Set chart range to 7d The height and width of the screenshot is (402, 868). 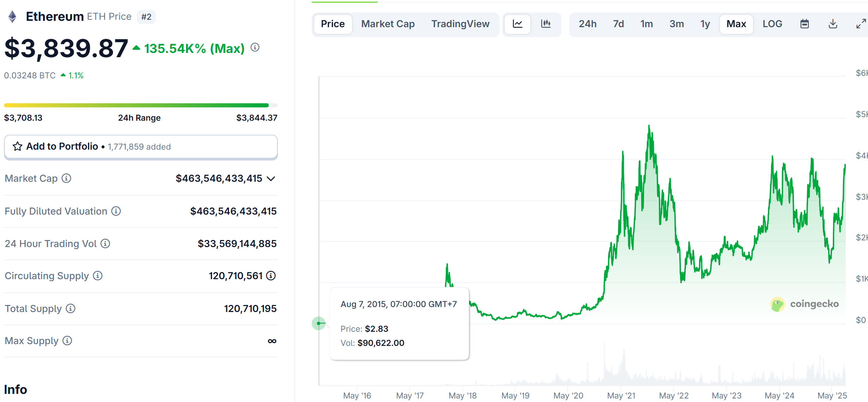click(x=618, y=24)
